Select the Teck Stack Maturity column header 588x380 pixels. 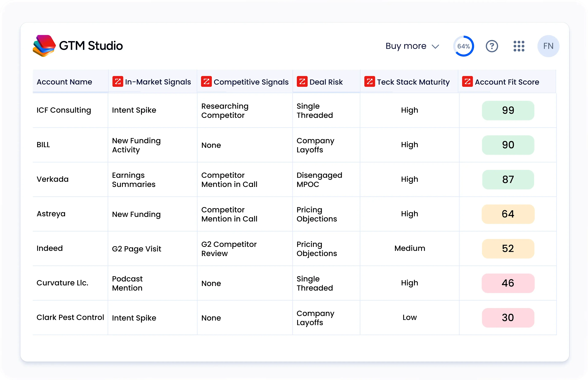[x=409, y=82]
